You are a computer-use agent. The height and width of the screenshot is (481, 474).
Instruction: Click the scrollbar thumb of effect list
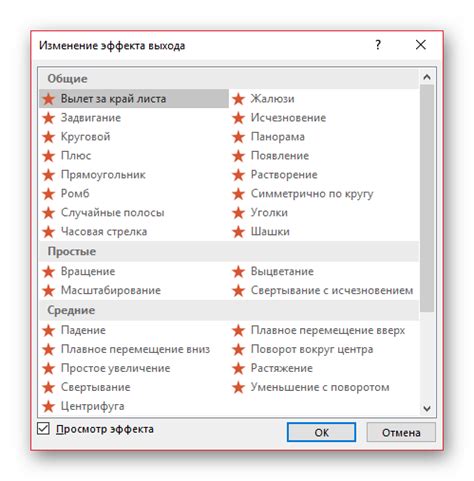(427, 198)
